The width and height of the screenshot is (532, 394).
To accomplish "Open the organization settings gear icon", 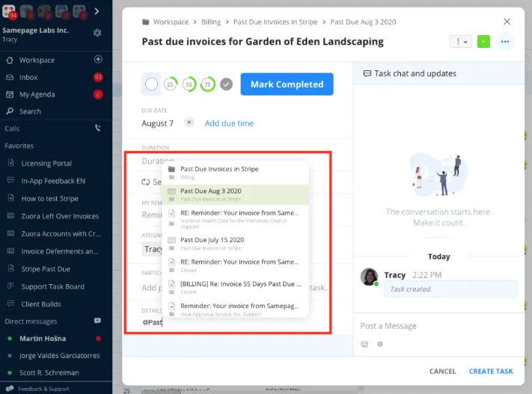I will (97, 33).
